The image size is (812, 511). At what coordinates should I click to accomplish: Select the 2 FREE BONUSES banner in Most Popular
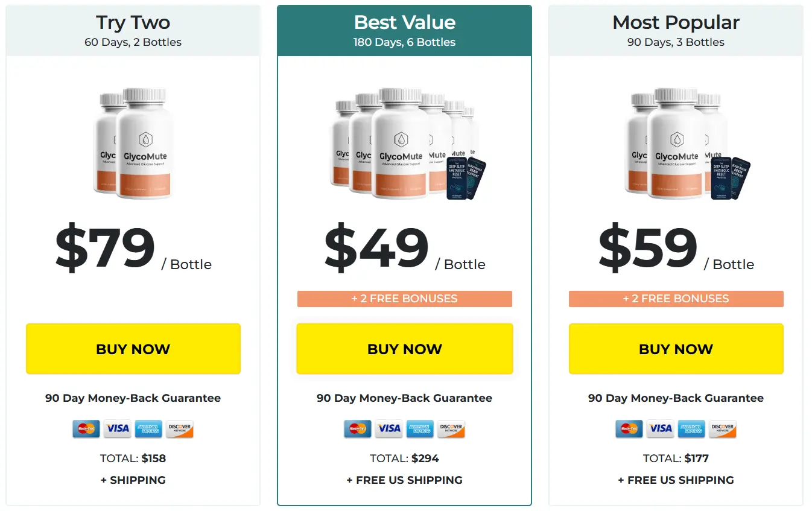pyautogui.click(x=676, y=298)
